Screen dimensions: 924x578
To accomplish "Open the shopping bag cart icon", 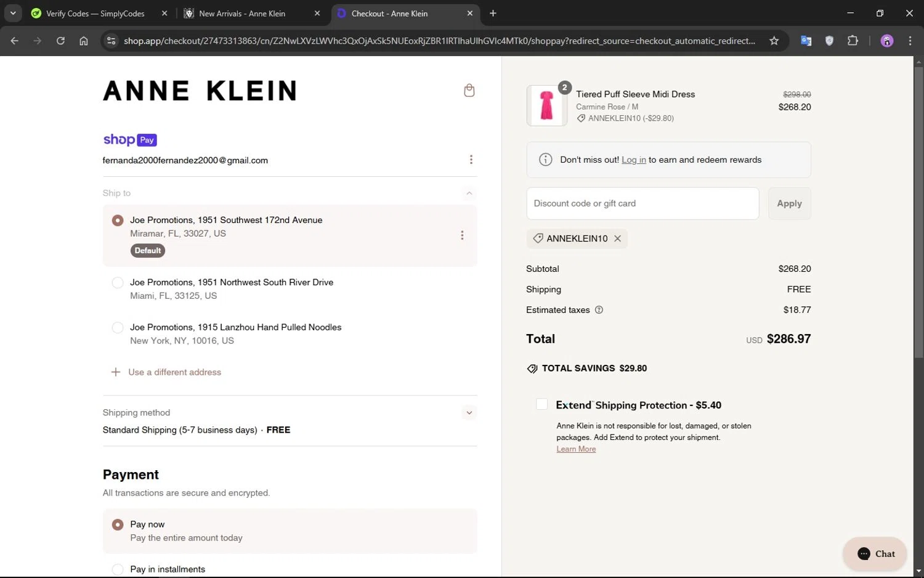I will pos(469,91).
